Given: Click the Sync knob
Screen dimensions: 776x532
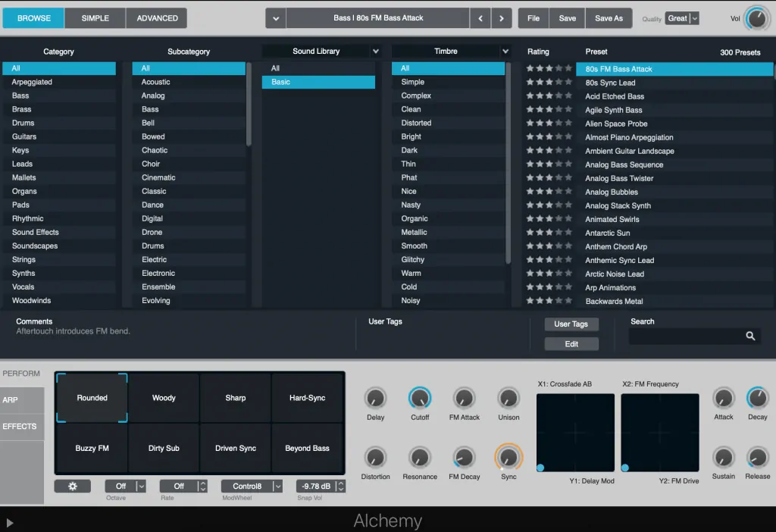Looking at the screenshot, I should click(508, 457).
